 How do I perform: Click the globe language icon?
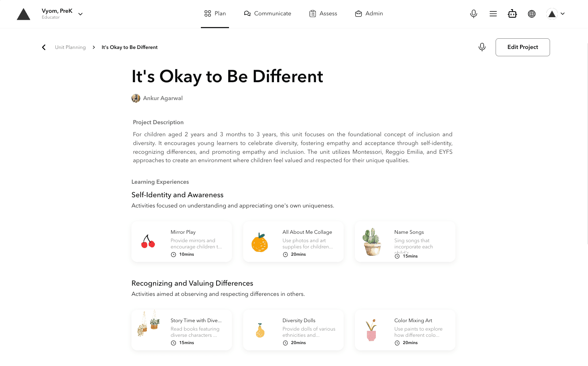coord(532,14)
